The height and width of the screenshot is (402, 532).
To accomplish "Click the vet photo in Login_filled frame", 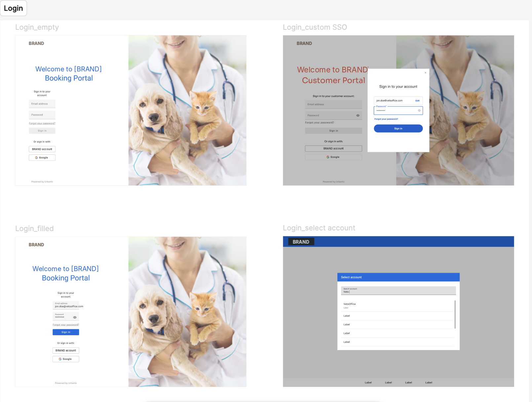I will coord(187,312).
